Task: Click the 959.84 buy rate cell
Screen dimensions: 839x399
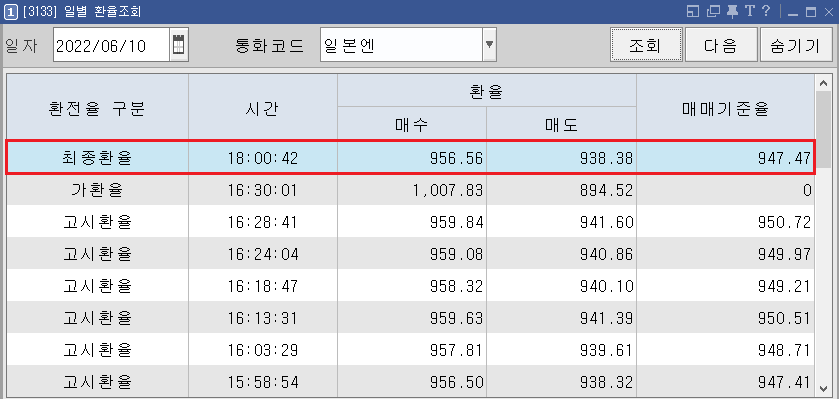Action: (x=412, y=221)
